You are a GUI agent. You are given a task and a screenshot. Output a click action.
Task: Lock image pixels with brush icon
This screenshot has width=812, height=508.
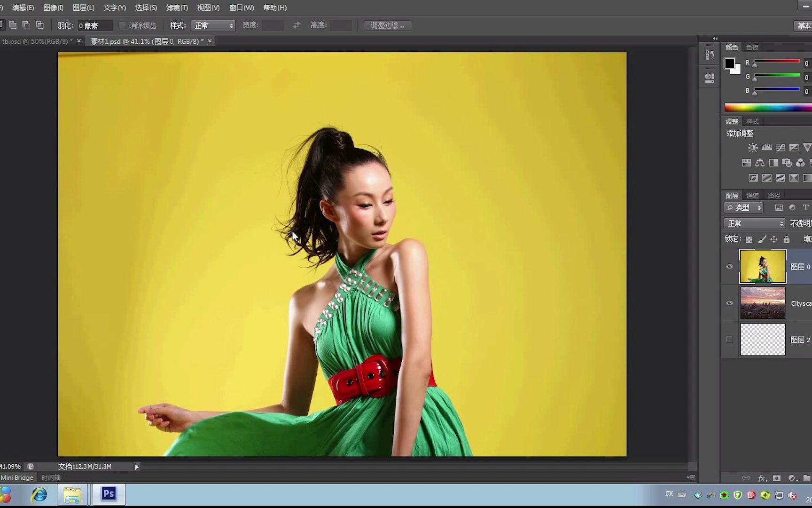pyautogui.click(x=762, y=239)
